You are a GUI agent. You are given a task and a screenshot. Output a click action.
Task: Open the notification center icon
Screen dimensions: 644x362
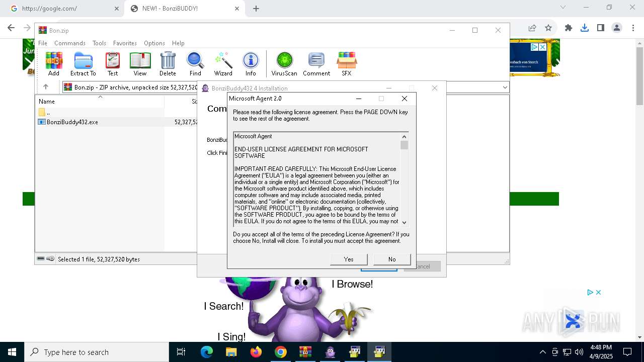pyautogui.click(x=627, y=352)
